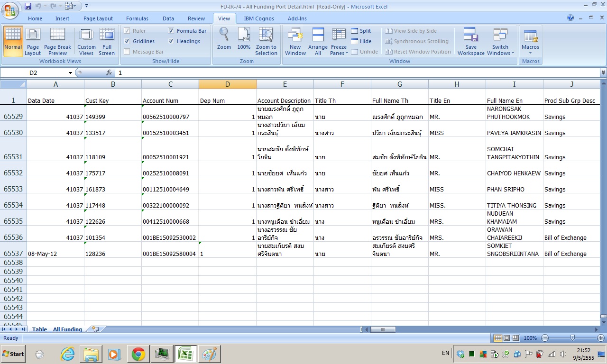Image resolution: width=607 pixels, height=364 pixels.
Task: Click PHAN SRIPHO cell
Action: pyautogui.click(x=515, y=185)
